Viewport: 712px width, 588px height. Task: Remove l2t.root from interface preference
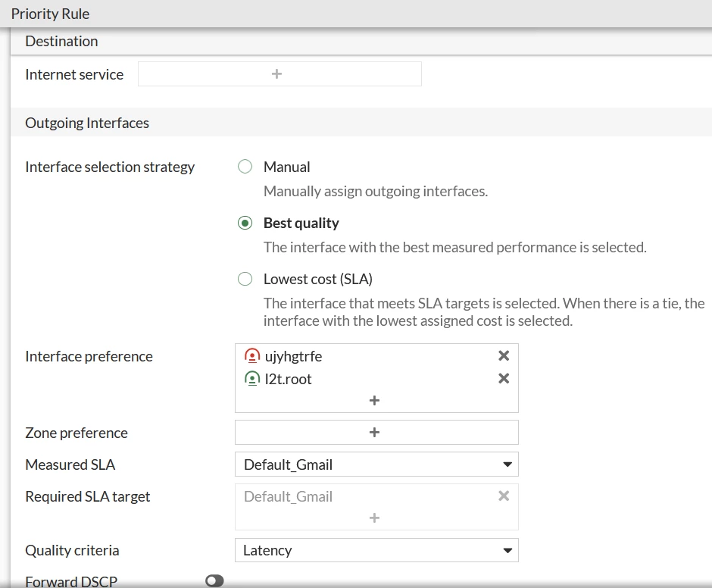(x=504, y=379)
